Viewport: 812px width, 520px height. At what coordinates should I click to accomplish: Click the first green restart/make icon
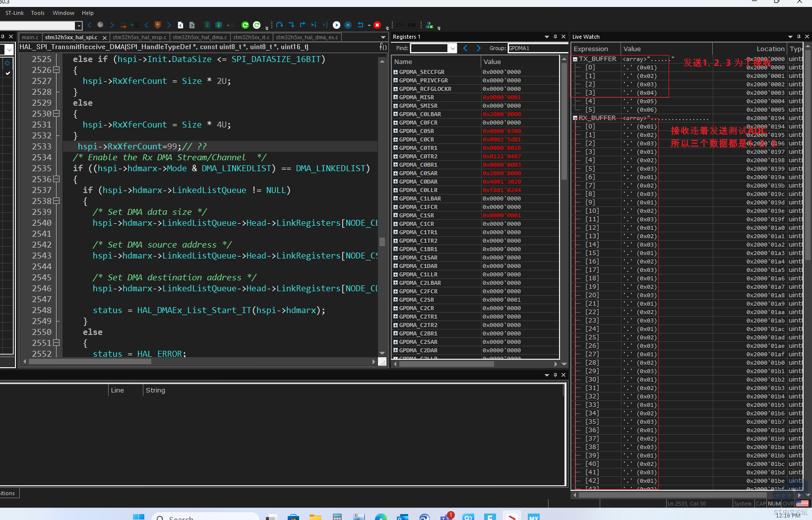(245, 25)
